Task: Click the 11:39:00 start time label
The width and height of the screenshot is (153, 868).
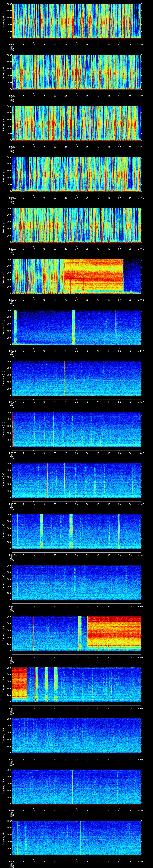Action: (12, 453)
